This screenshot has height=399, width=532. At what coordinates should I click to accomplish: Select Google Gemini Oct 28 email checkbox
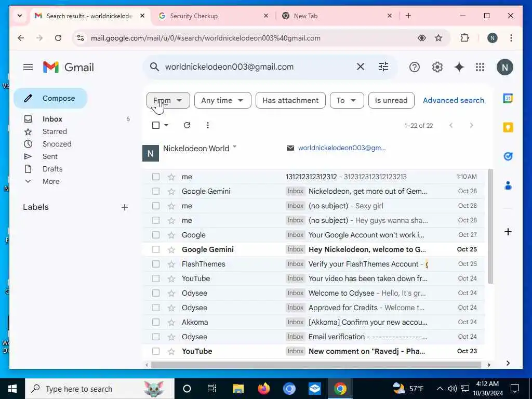click(x=156, y=191)
